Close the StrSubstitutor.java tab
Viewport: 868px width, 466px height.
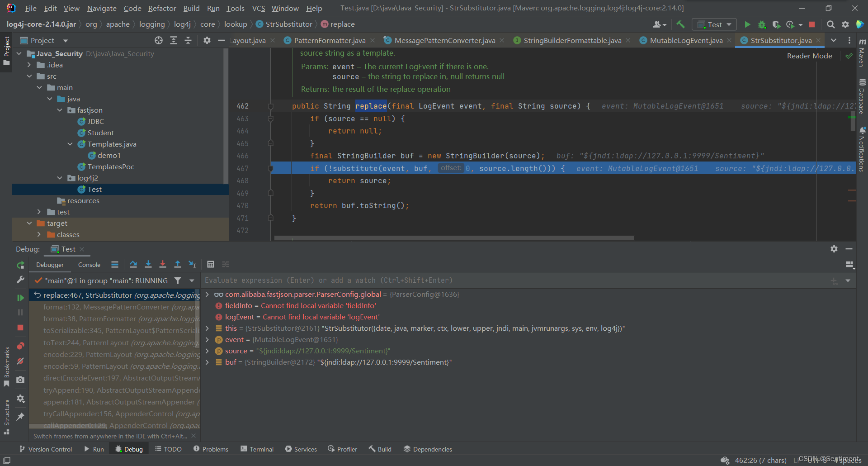click(x=818, y=40)
